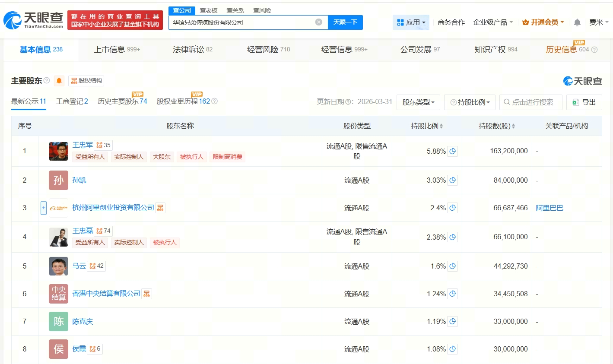Click the 天眼一下 search button
Screen dimensions: 613x364
pos(345,22)
